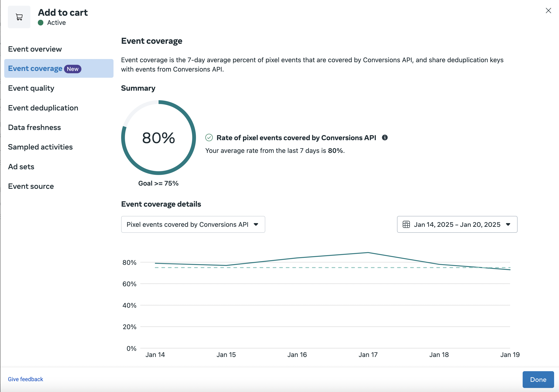This screenshot has height=392, width=559.
Task: Click the 60% y-axis label
Action: pos(129,284)
